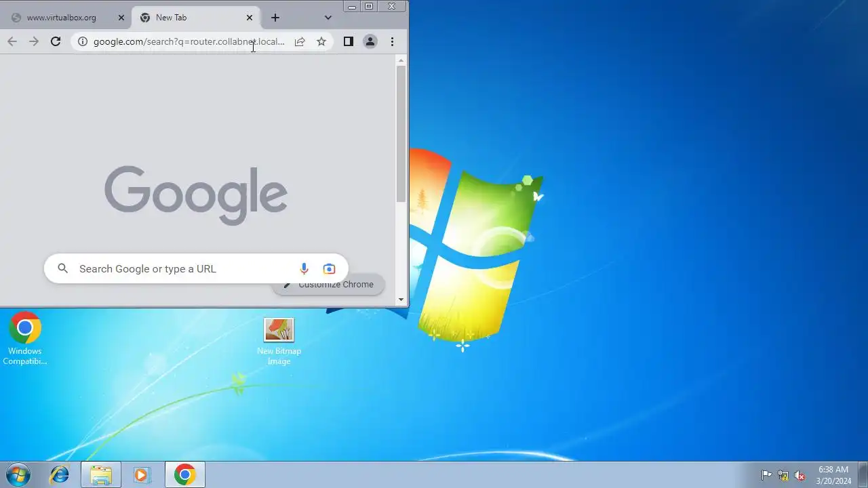Reload the current page
Screen dimensions: 868x488
coord(56,41)
